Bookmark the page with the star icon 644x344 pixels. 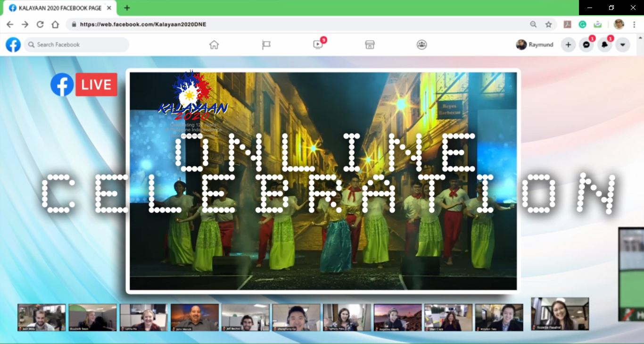click(548, 24)
